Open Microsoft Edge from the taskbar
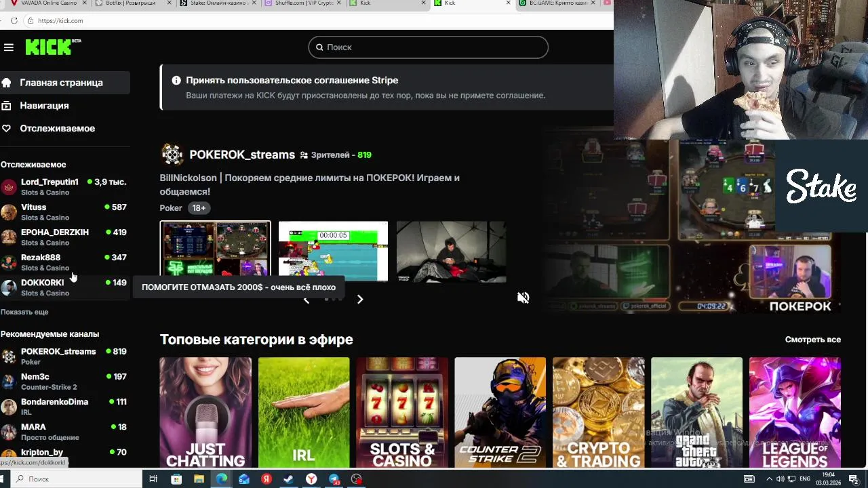This screenshot has width=868, height=488. pyautogui.click(x=222, y=479)
